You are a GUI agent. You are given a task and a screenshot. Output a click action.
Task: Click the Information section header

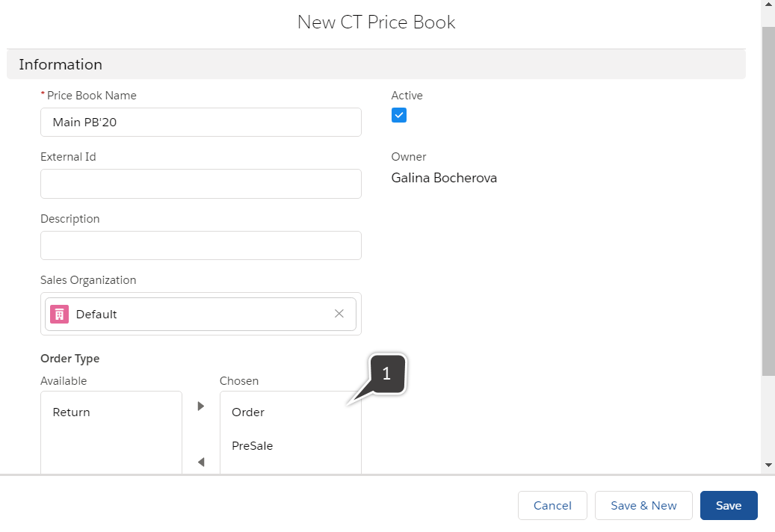coord(61,64)
